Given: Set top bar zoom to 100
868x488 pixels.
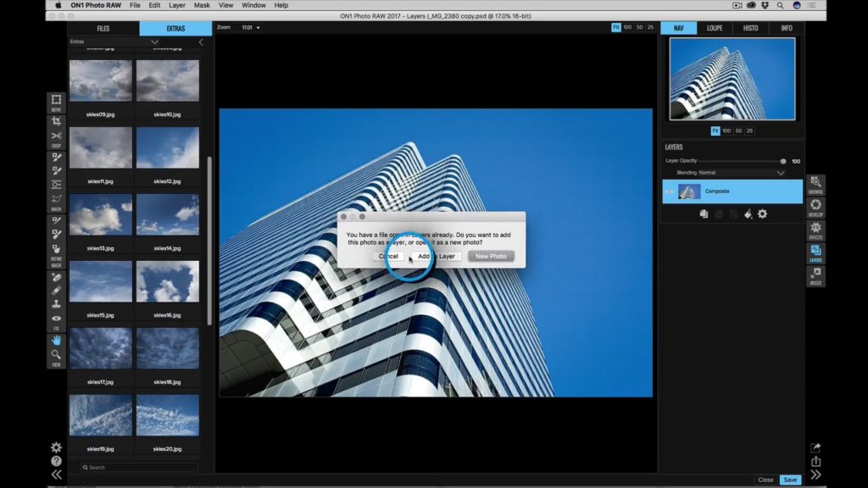Looking at the screenshot, I should (x=627, y=27).
